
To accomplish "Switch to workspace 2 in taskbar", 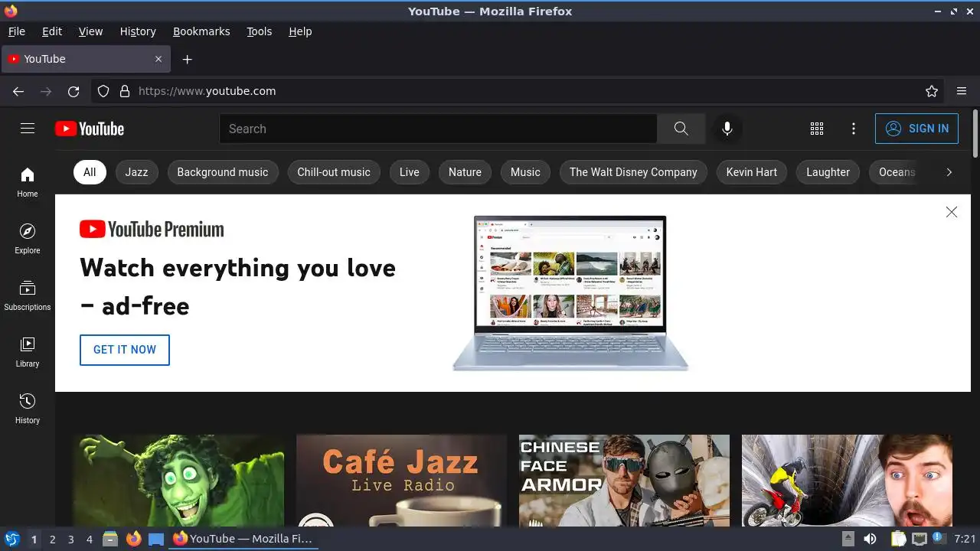I will tap(52, 540).
